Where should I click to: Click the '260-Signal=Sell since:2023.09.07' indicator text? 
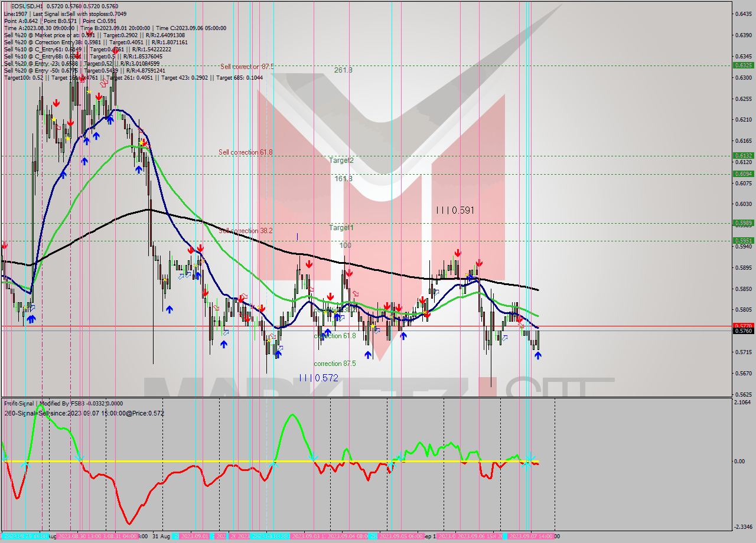click(x=84, y=413)
